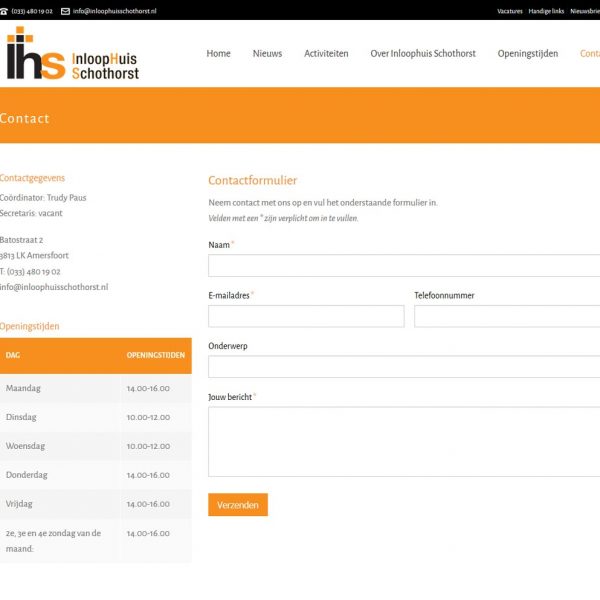Click into the E-mailadres field
The image size is (600, 600).
(306, 316)
